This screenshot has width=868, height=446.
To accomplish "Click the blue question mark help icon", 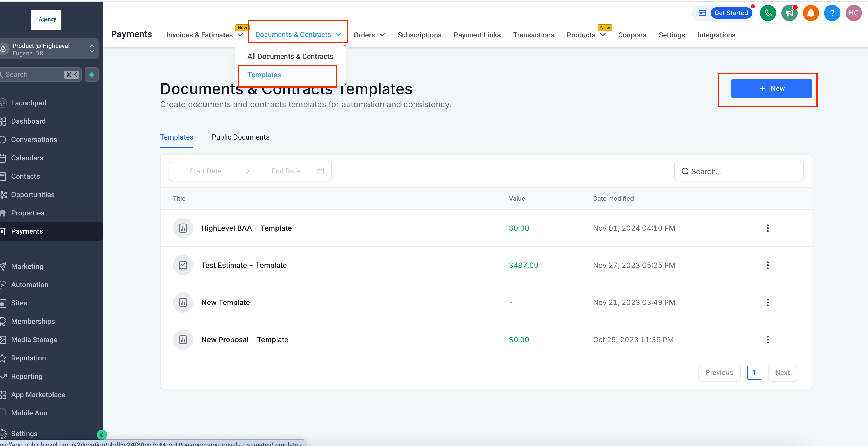I will coord(832,13).
